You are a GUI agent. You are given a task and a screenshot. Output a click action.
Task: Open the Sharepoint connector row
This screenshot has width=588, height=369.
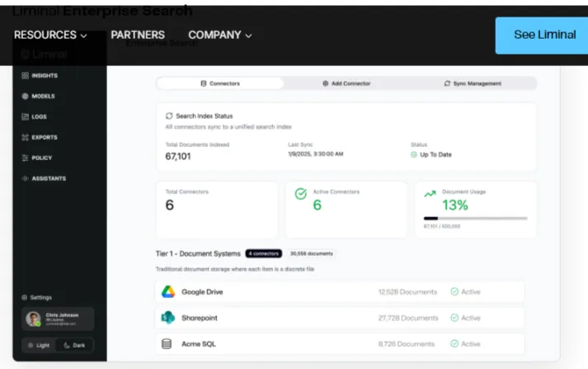340,318
